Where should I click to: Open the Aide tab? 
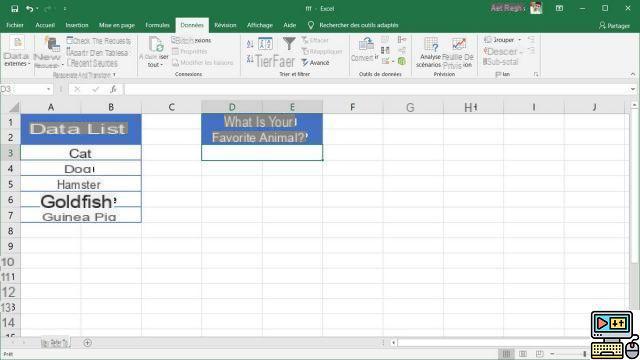click(289, 25)
